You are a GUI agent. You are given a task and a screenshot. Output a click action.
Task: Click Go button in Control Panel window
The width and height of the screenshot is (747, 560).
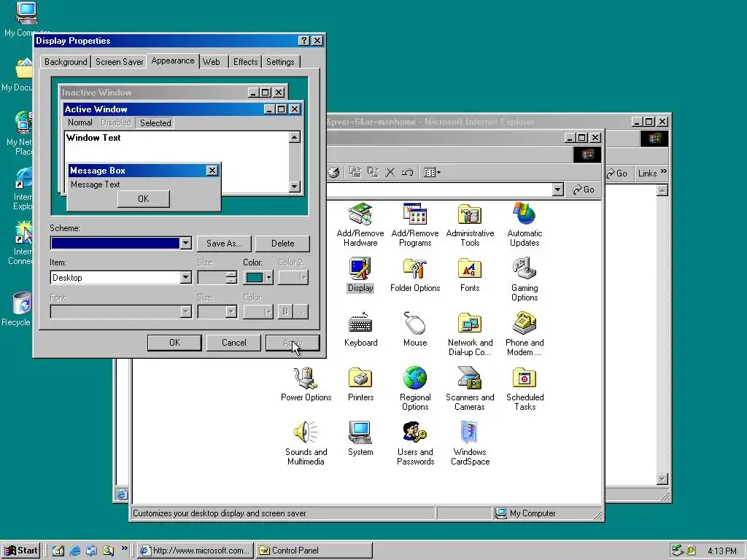(584, 190)
